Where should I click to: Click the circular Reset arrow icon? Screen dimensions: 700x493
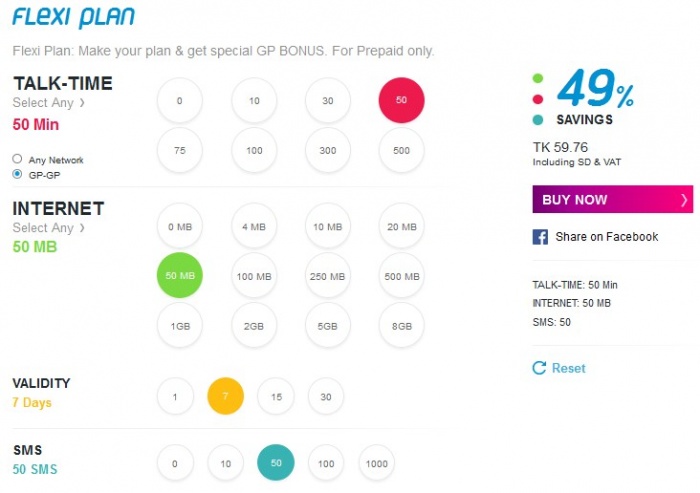[x=540, y=368]
